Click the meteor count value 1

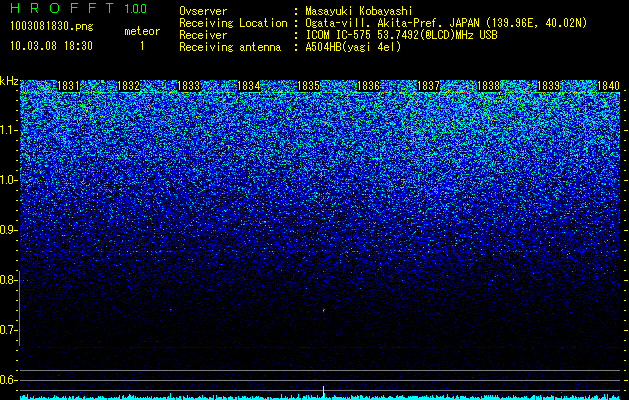coord(142,46)
